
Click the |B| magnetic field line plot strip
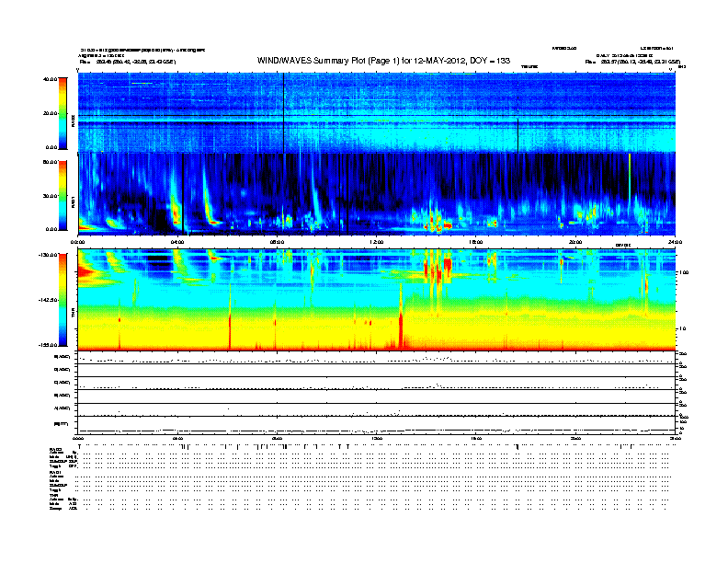[376, 425]
